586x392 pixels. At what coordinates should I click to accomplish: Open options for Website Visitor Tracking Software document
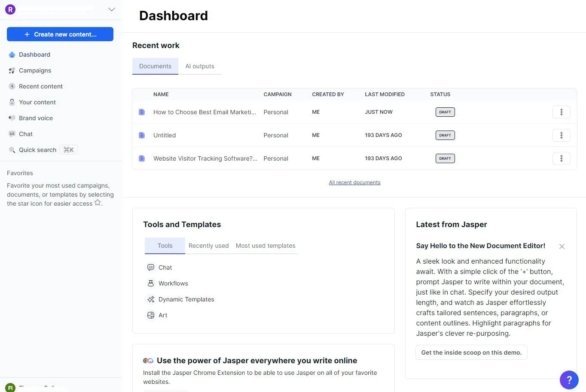561,158
